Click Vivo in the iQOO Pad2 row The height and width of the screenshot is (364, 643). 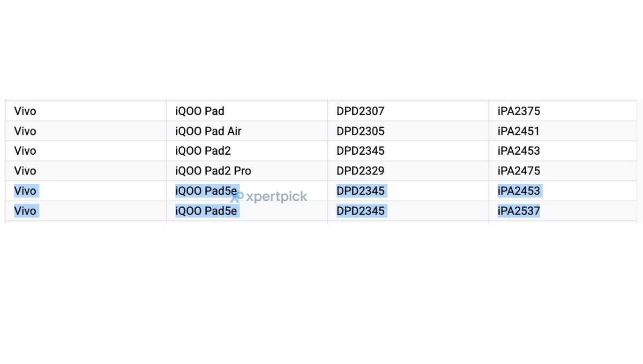(25, 151)
